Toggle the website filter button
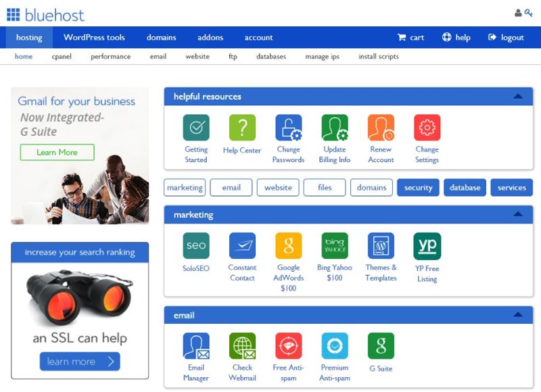 [x=278, y=187]
